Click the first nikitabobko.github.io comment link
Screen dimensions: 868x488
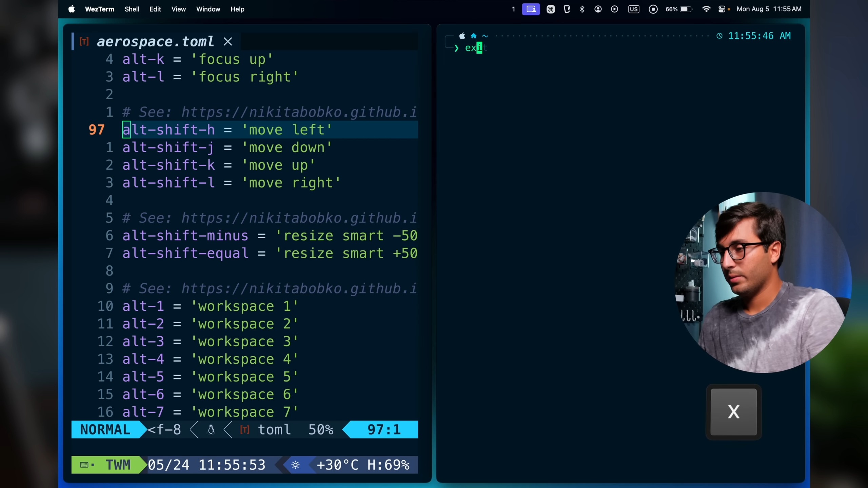298,112
